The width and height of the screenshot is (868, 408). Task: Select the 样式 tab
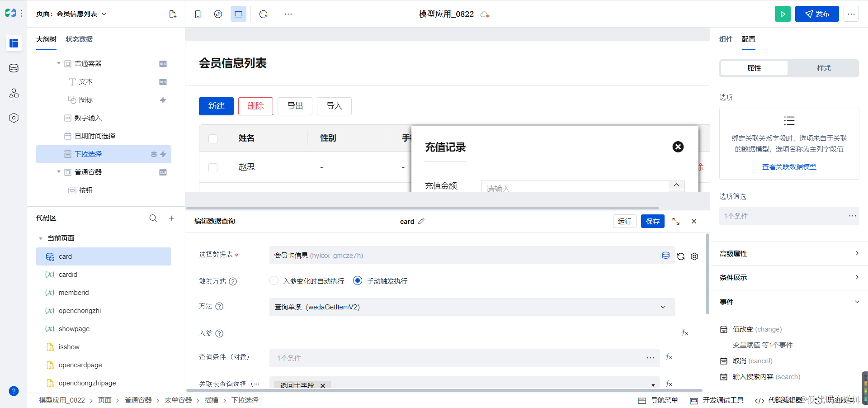tap(824, 68)
